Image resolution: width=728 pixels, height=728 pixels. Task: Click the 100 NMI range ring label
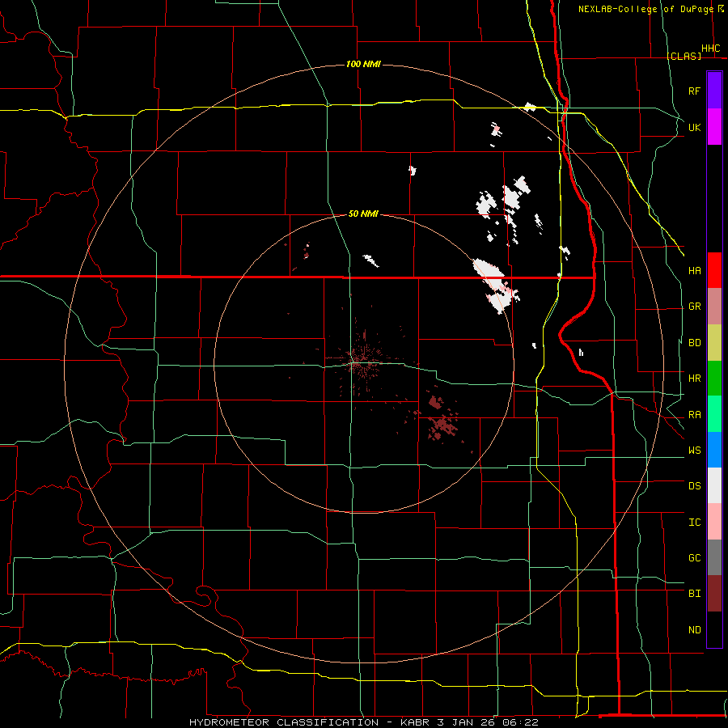363,64
